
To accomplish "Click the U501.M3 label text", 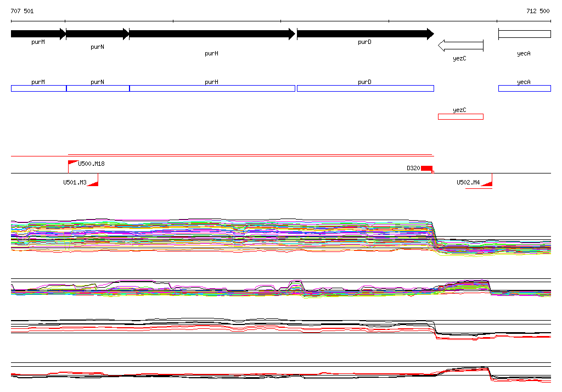I will 75,183.
